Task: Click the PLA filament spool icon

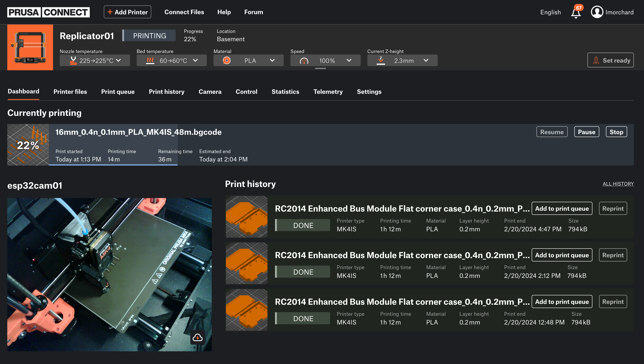Action: (227, 61)
